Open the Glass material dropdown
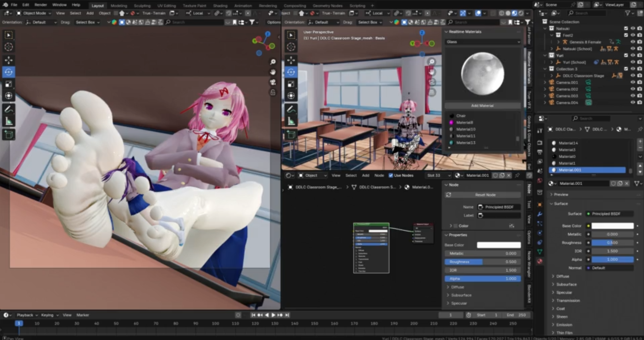The image size is (644, 340). tap(482, 42)
